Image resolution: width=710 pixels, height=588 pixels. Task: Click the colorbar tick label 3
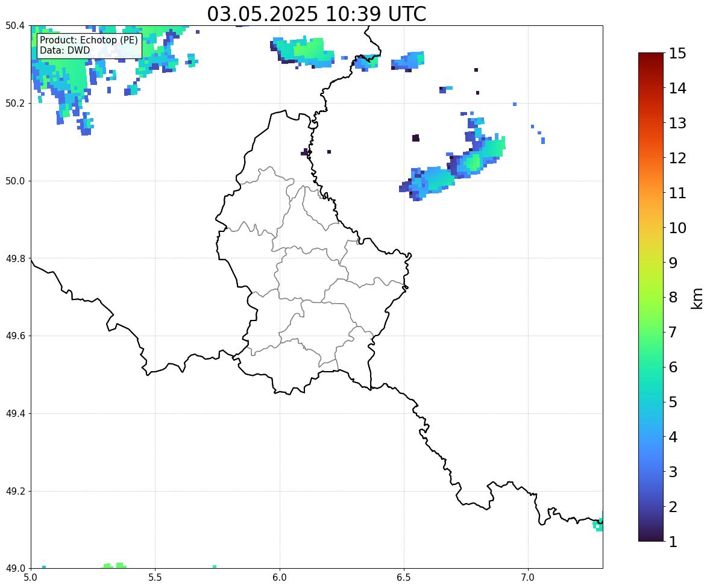click(673, 472)
